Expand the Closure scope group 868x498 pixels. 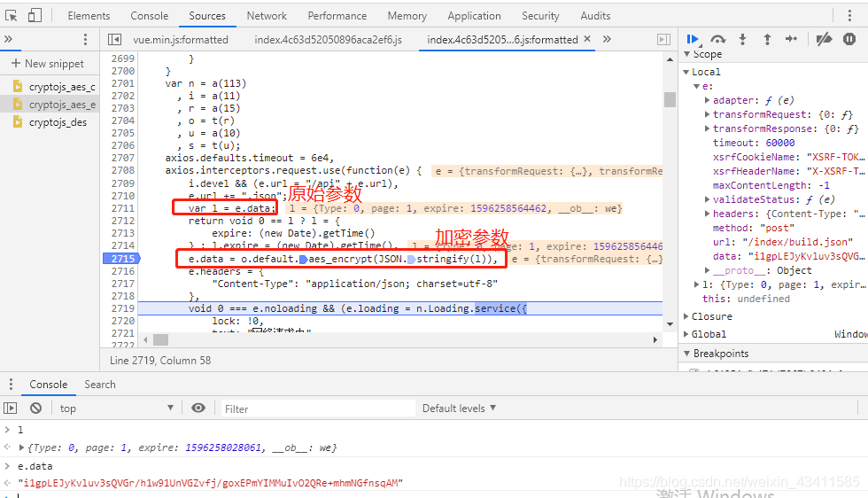(686, 316)
